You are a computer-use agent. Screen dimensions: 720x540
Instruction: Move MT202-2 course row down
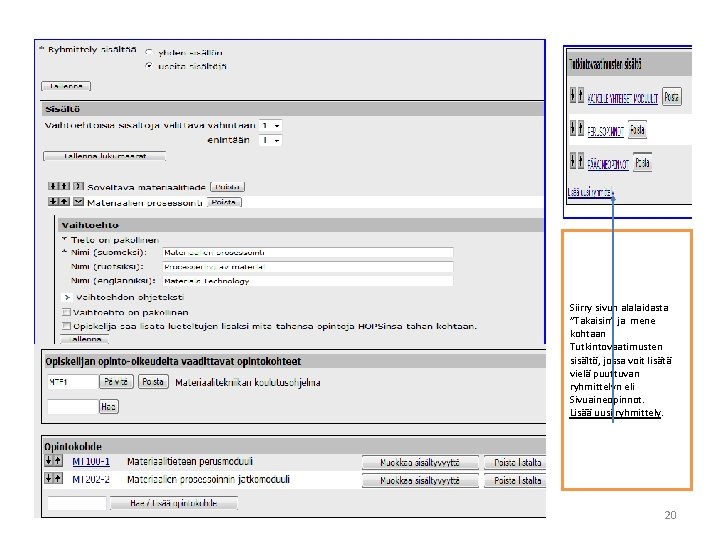coord(49,478)
